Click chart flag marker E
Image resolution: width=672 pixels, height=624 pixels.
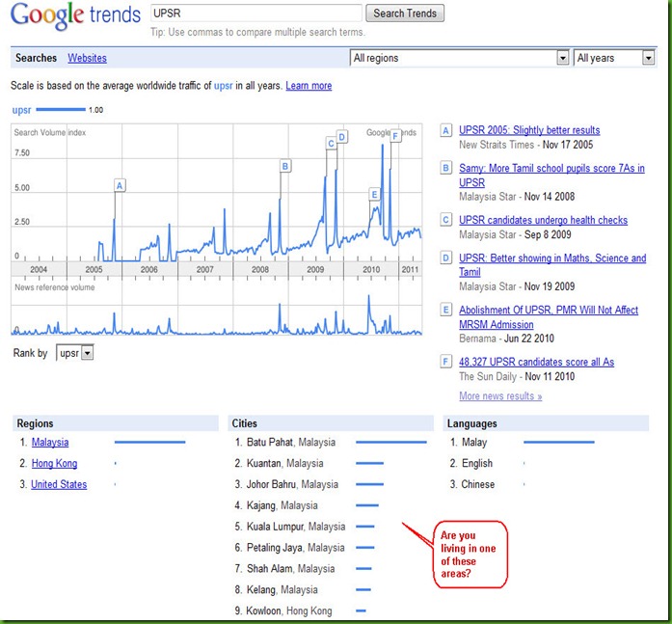375,194
